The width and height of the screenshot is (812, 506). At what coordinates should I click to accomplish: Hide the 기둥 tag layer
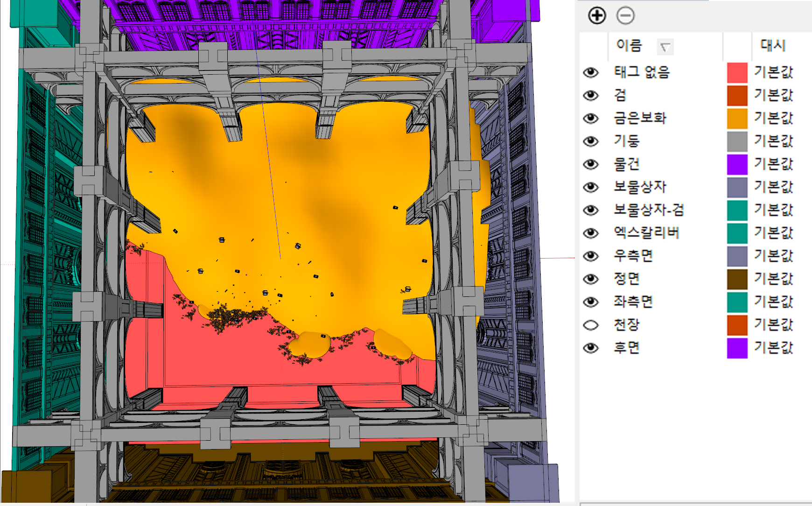[591, 141]
